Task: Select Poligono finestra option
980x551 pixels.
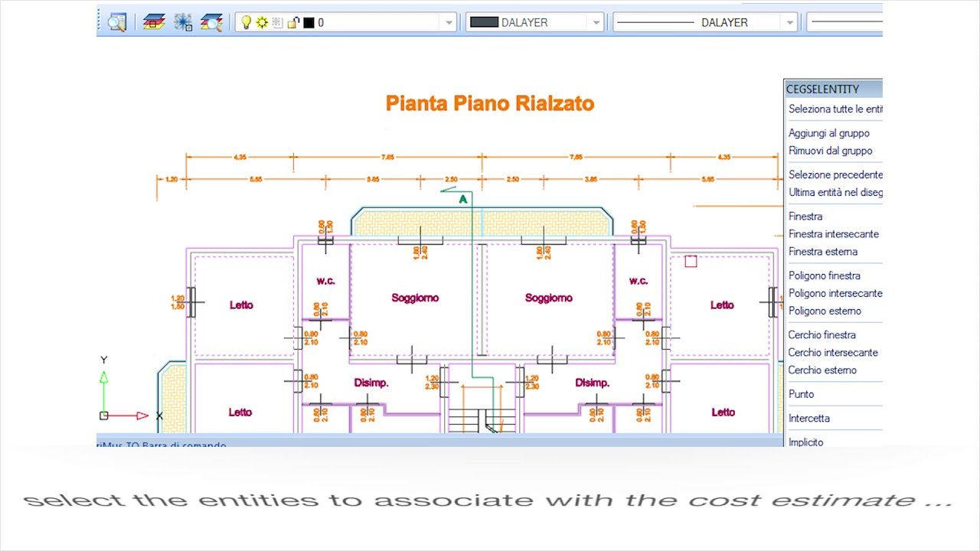Action: click(825, 275)
